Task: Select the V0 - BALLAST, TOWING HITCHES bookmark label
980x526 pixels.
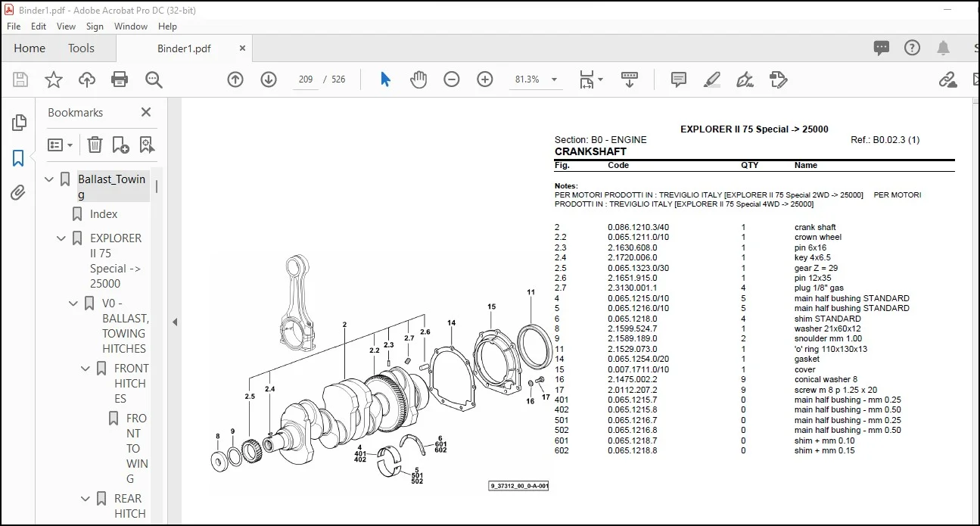Action: (125, 326)
